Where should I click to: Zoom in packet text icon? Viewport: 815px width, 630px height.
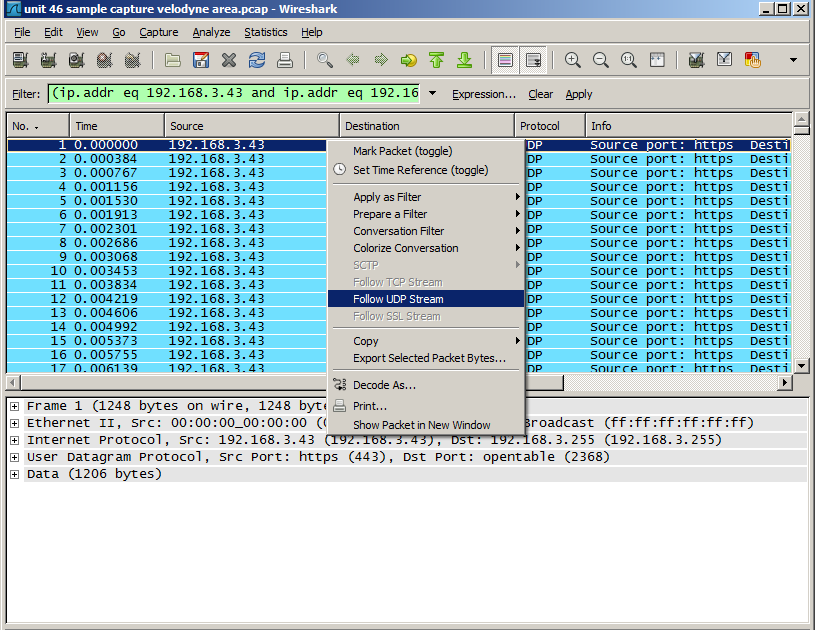pyautogui.click(x=573, y=60)
